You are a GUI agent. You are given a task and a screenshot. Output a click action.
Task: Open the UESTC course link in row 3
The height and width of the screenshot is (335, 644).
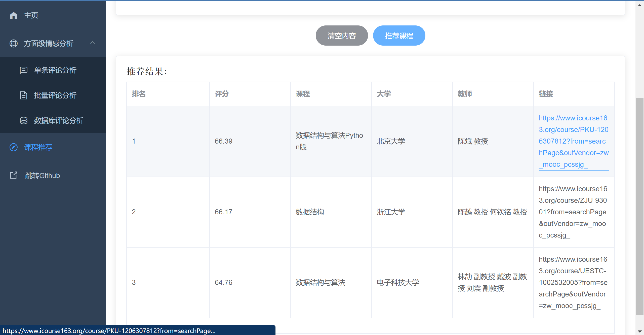coord(573,282)
